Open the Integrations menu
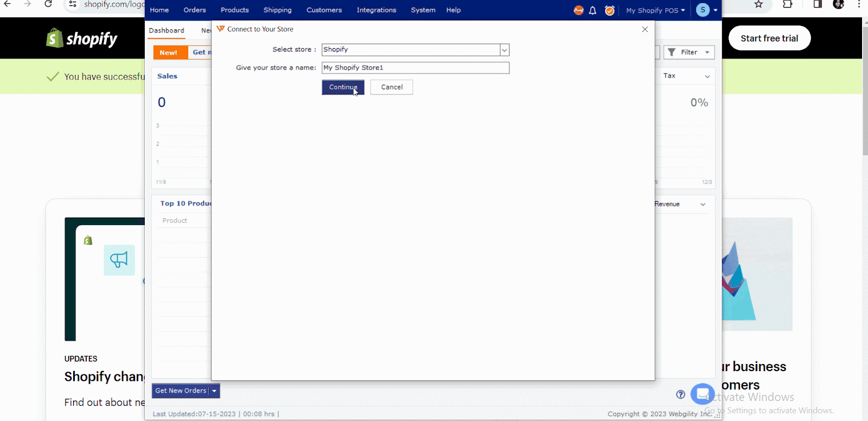Viewport: 868px width, 421px height. coord(376,10)
